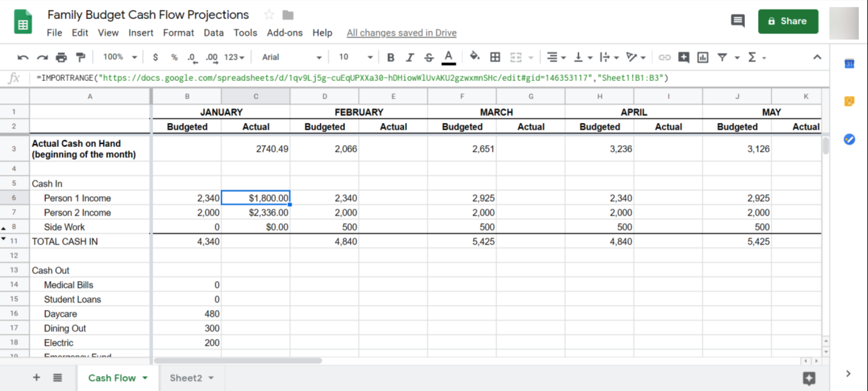The height and width of the screenshot is (391, 868).
Task: Click the print icon
Action: click(x=61, y=57)
